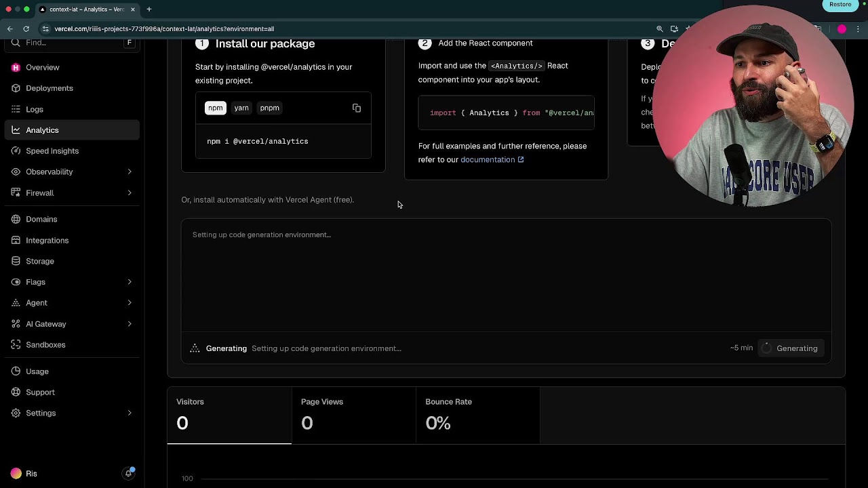Click the Flags icon in sidebar
Screen dimensions: 868x488
coord(16,282)
